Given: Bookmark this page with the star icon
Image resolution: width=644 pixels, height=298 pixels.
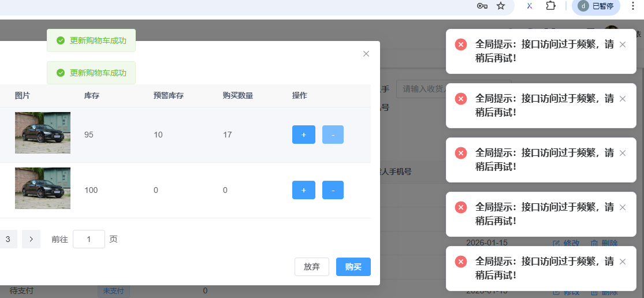Looking at the screenshot, I should pyautogui.click(x=501, y=6).
